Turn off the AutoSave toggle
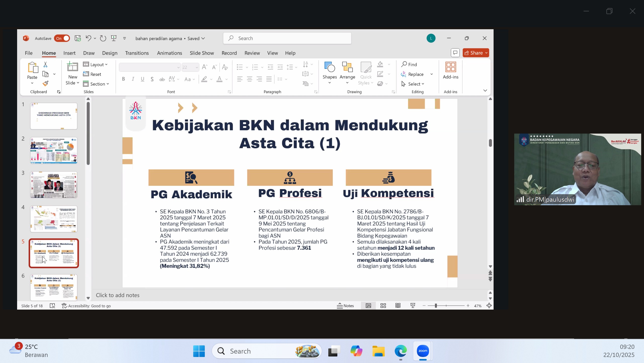 (62, 38)
